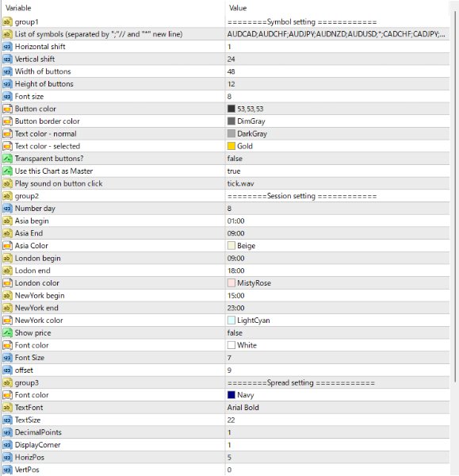Open the LightCyan NewYork color dropdown
This screenshot has height=476, width=459.
click(338, 321)
